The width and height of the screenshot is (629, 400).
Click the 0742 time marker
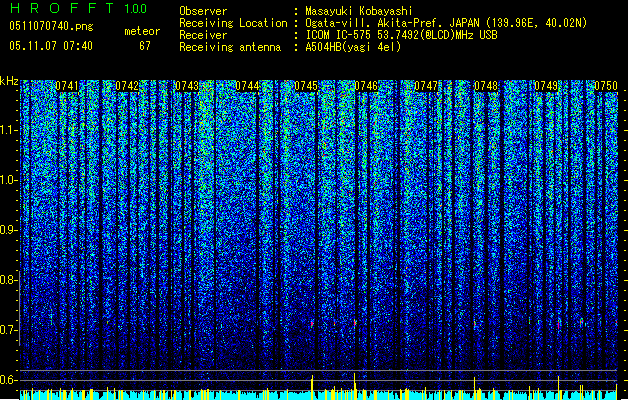(127, 86)
